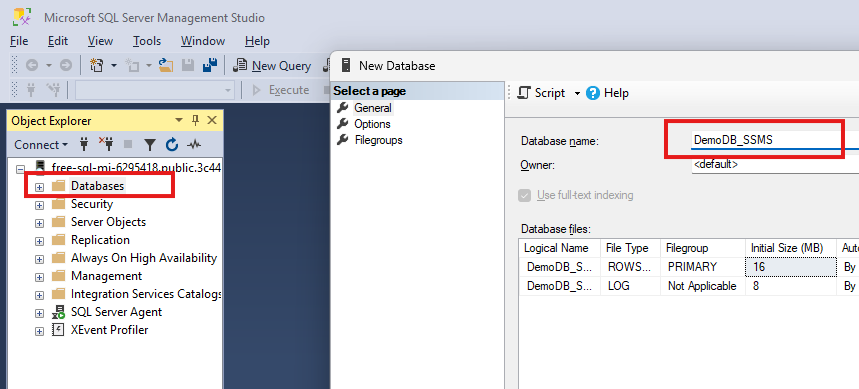This screenshot has width=859, height=389.
Task: Click the SQL Server Agent icon
Action: 58,312
